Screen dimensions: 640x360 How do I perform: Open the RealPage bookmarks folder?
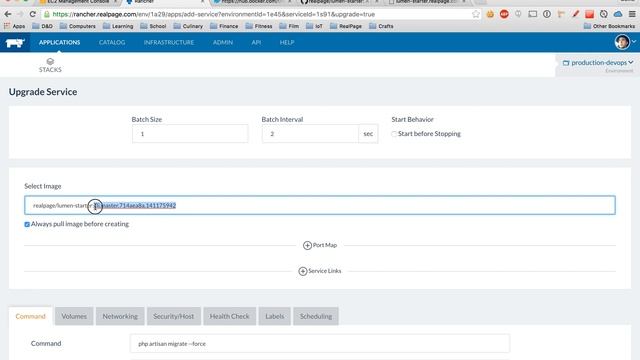coord(346,26)
